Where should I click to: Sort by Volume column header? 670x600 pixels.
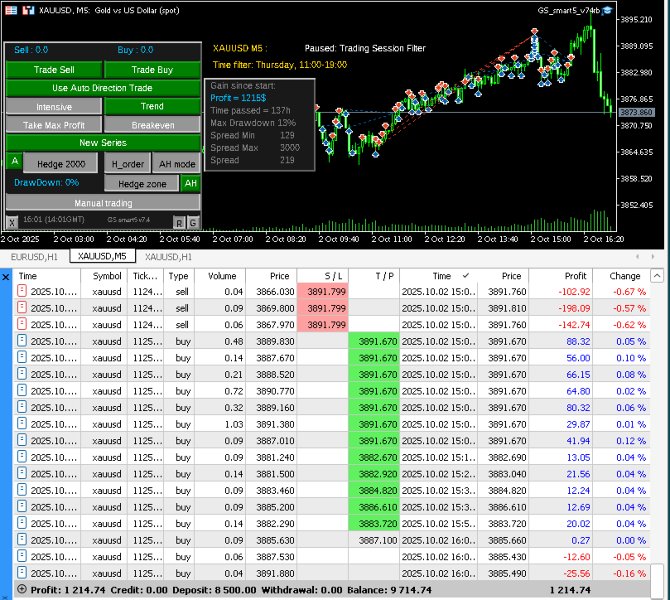coord(220,276)
